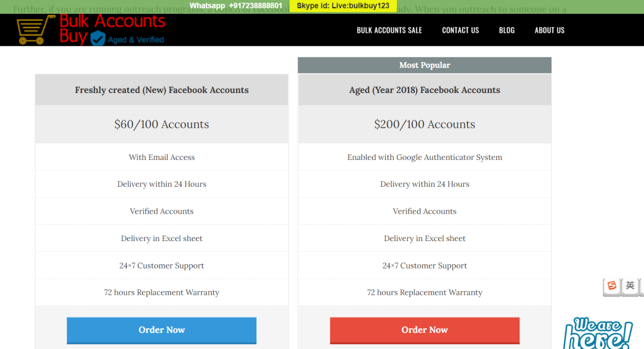Click 'Delivery in Excel sheet' in the $200 plan
This screenshot has height=349, width=644.
point(425,239)
